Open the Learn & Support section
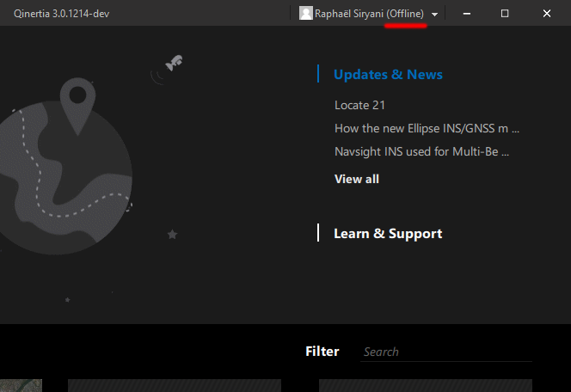This screenshot has height=392, width=571. pos(388,234)
